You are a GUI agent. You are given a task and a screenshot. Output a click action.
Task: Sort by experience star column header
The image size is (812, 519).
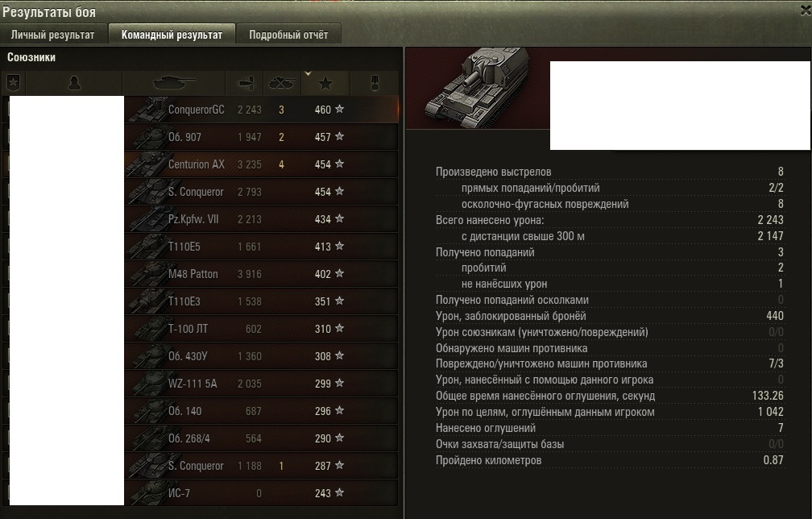click(325, 82)
